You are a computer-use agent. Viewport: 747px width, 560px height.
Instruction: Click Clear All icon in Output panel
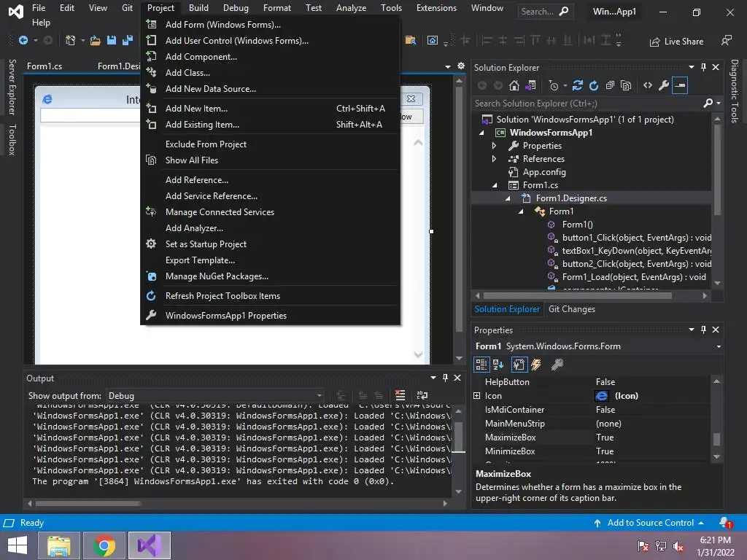coord(400,395)
